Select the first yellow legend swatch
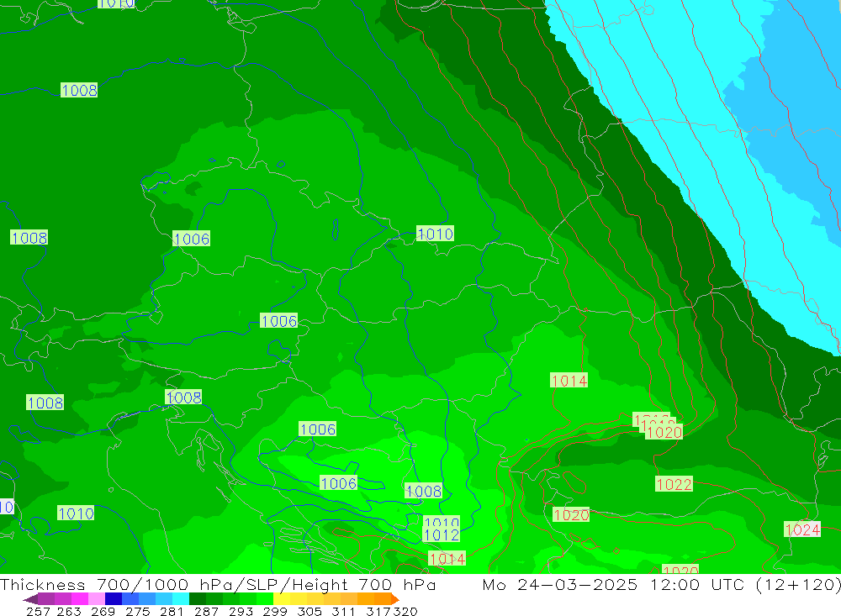The height and width of the screenshot is (616, 841). coord(282,599)
